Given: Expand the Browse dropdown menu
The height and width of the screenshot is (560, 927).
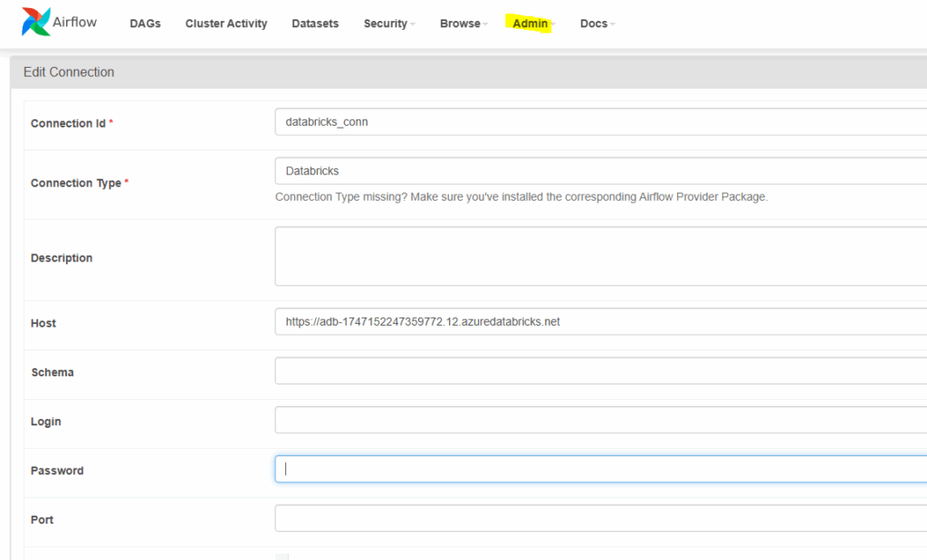Looking at the screenshot, I should 463,24.
